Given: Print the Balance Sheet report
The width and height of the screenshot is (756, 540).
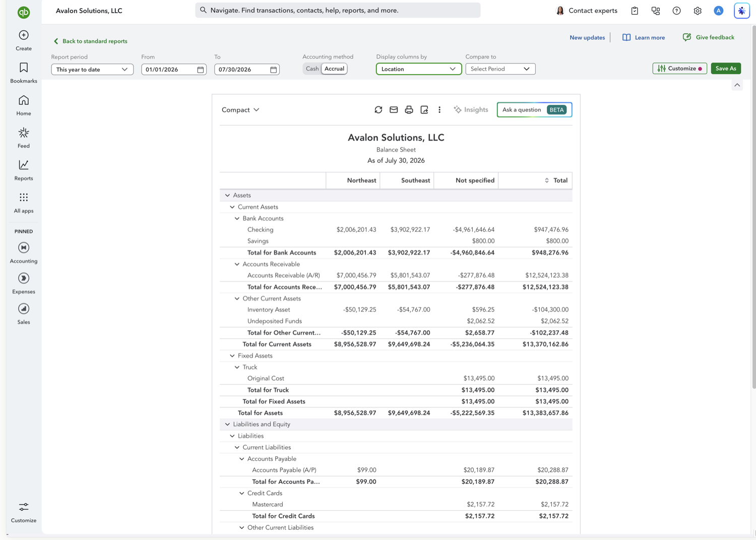Looking at the screenshot, I should (409, 109).
